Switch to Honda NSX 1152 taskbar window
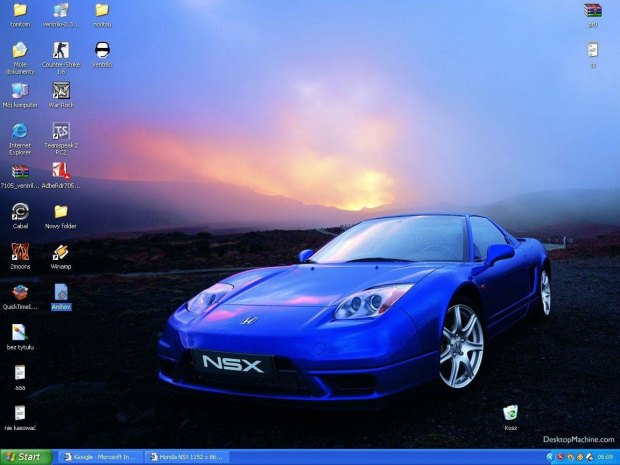This screenshot has width=620, height=465. point(187,457)
